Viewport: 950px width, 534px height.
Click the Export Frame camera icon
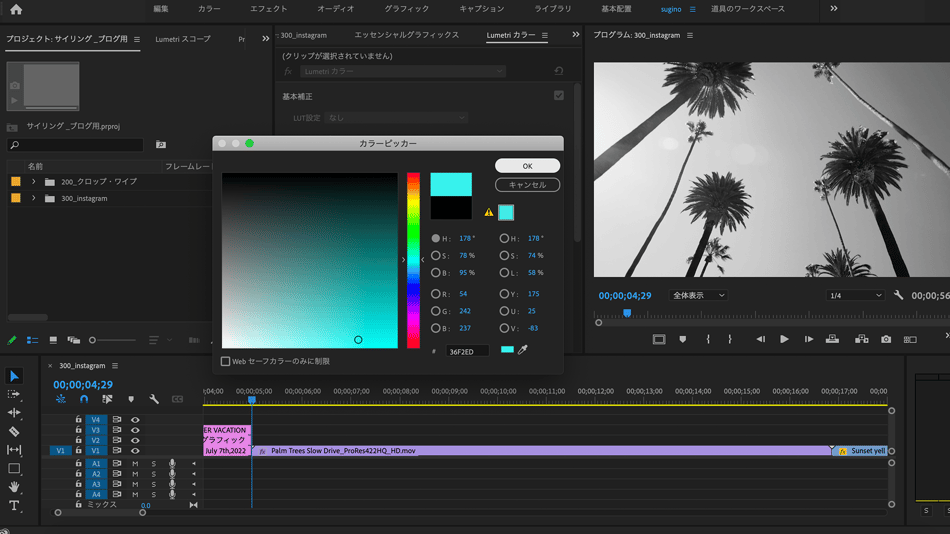click(x=885, y=339)
